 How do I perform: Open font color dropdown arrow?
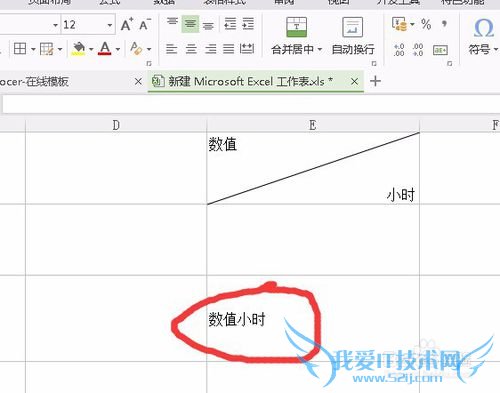tap(118, 50)
